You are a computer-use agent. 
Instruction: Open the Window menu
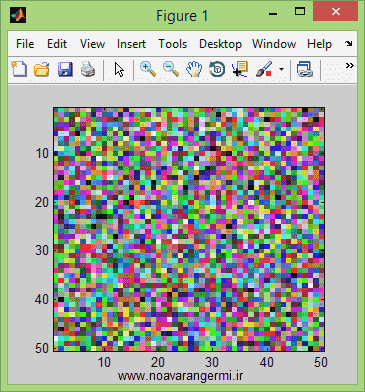pos(274,44)
